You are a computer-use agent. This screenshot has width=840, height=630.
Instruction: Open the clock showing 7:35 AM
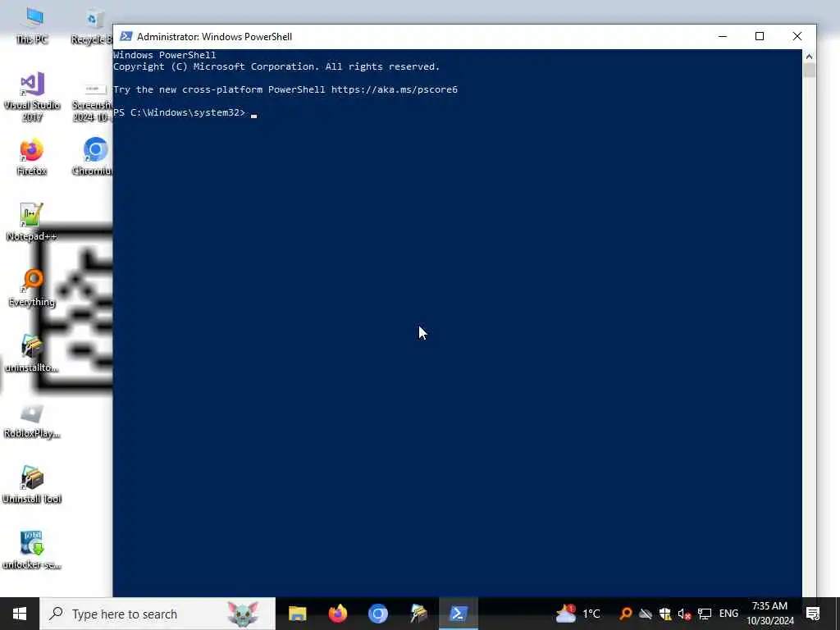point(769,614)
